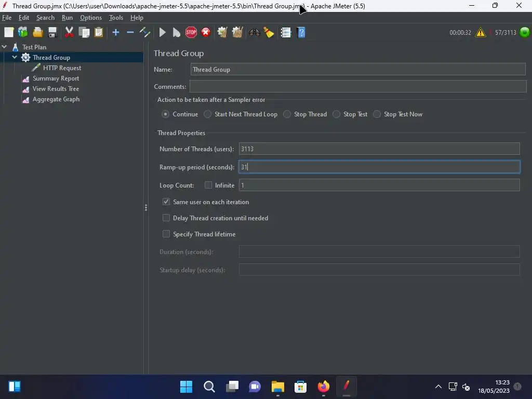
Task: Open the Tools menu
Action: pyautogui.click(x=116, y=18)
